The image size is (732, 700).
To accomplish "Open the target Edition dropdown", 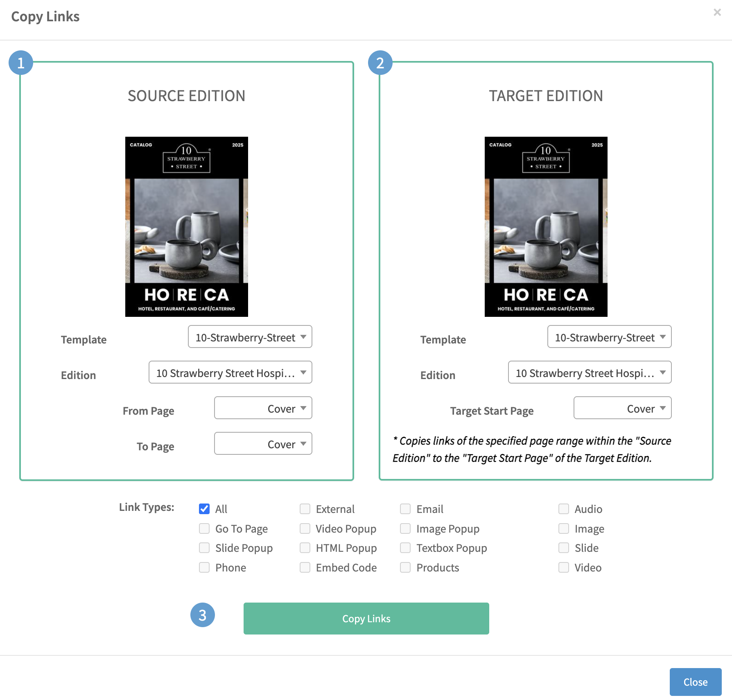I will coord(590,373).
